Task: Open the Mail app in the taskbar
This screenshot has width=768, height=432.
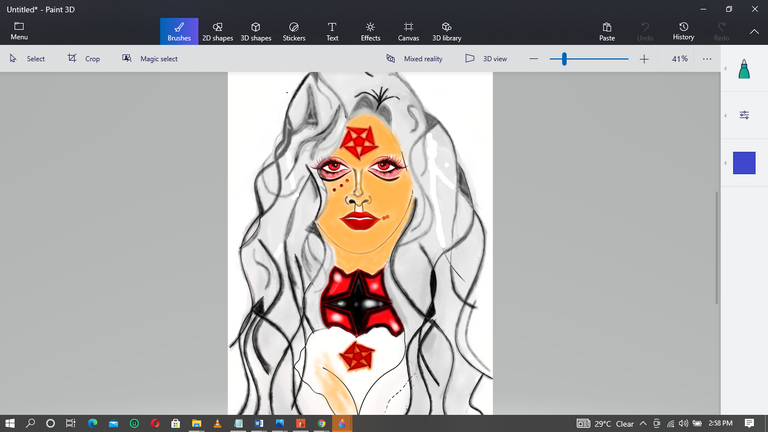Action: [113, 423]
